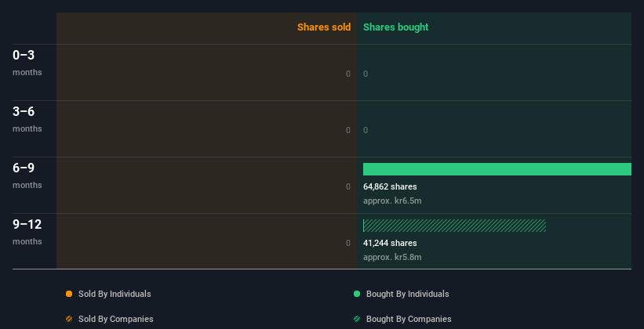The width and height of the screenshot is (644, 329).
Task: Click the Shares sold column header
Action: (x=324, y=27)
